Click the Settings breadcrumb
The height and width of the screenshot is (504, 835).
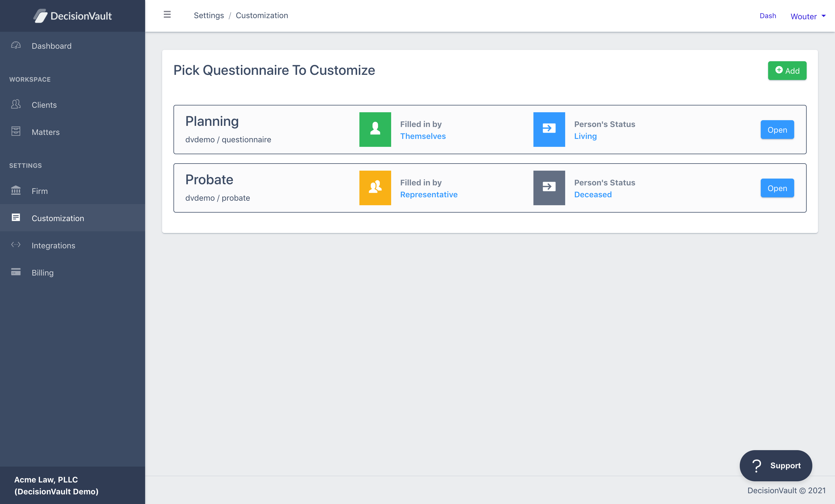(208, 15)
